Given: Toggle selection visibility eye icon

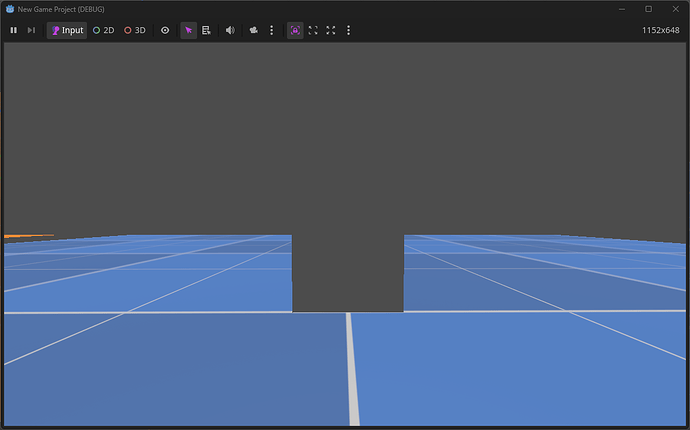Looking at the screenshot, I should click(x=165, y=30).
